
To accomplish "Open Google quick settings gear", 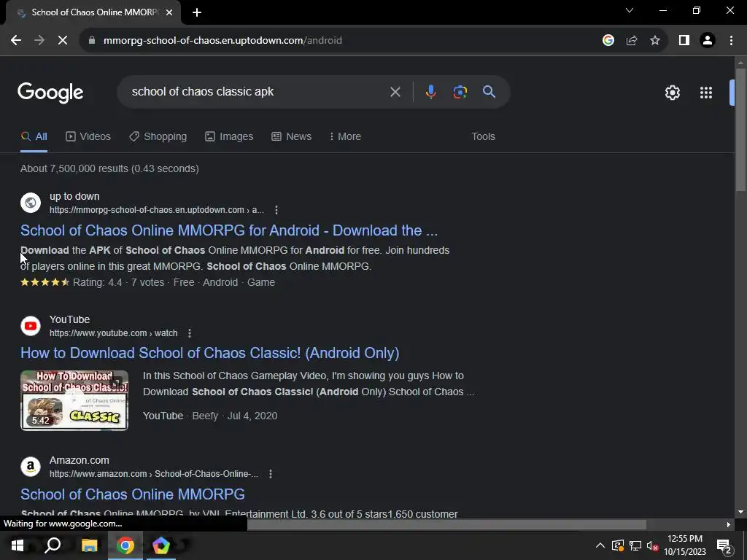I will click(x=672, y=93).
